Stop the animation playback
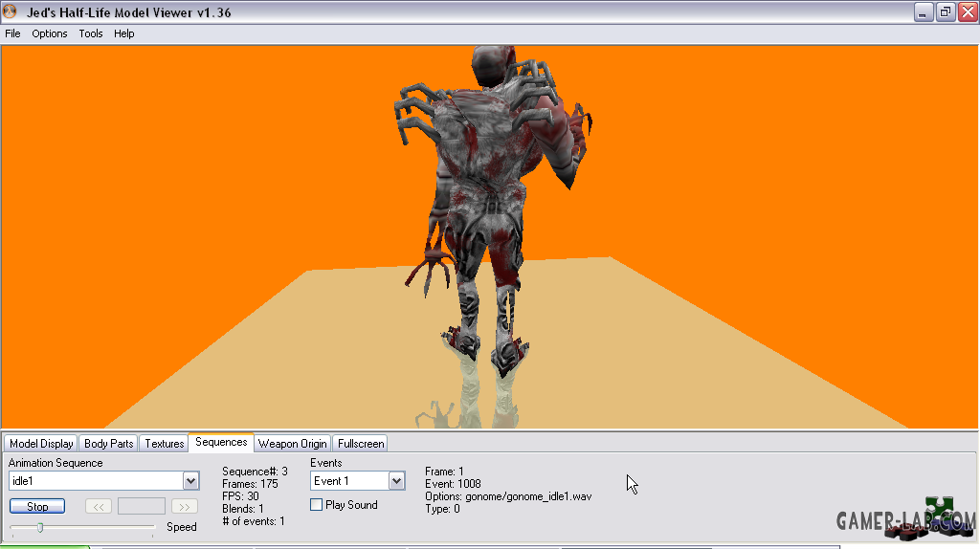 coord(37,507)
